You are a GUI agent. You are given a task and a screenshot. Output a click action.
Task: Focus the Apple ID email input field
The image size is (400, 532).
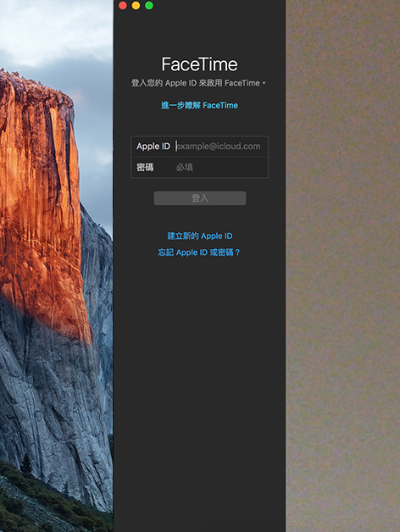click(220, 147)
